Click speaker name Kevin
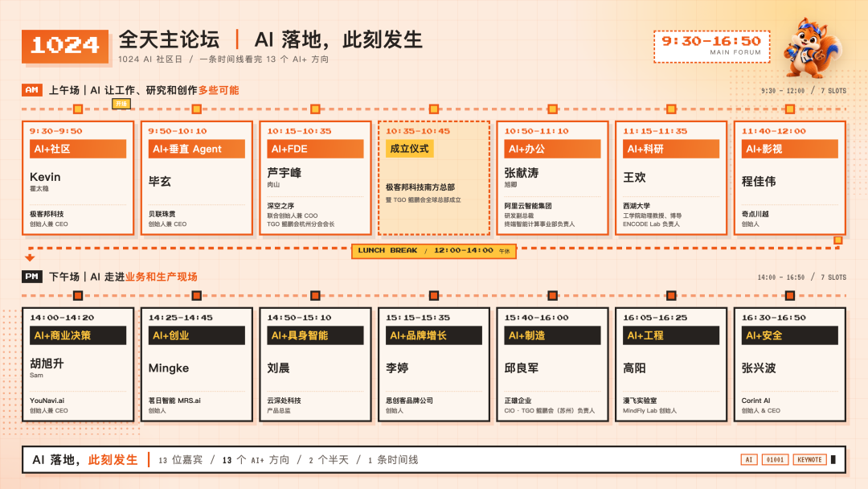The height and width of the screenshot is (489, 868). (x=45, y=177)
